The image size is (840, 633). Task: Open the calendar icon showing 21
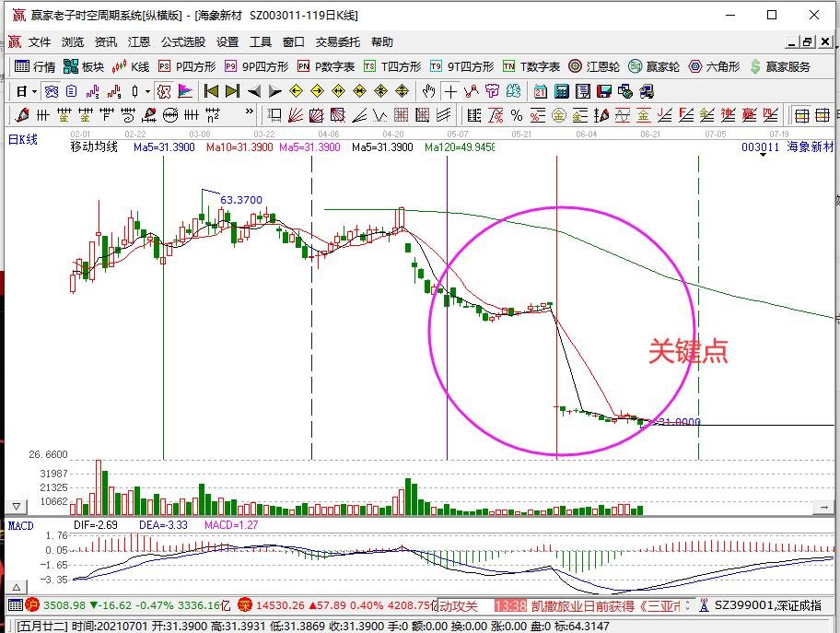tap(540, 91)
